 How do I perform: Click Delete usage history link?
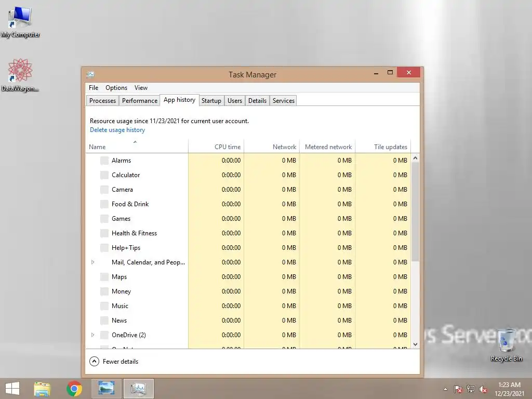[x=117, y=130]
